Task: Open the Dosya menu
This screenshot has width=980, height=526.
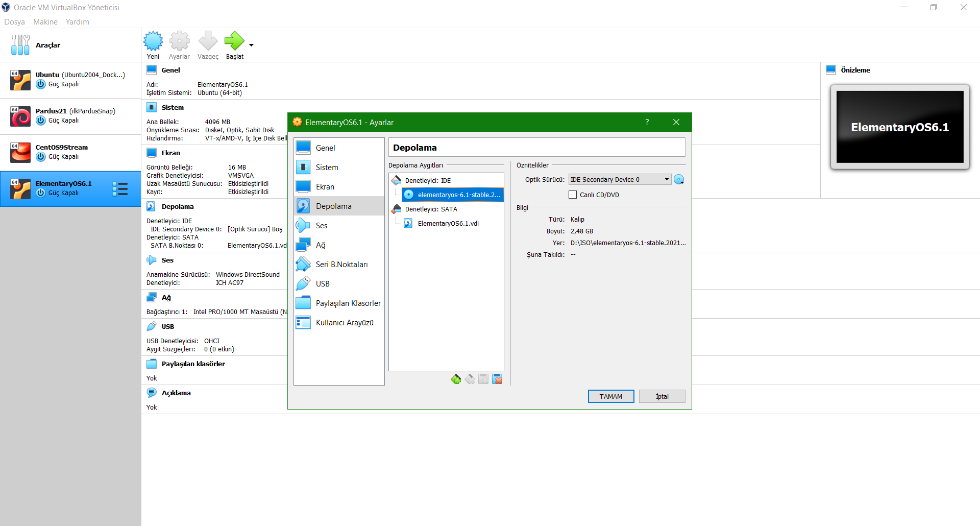Action: [14, 21]
